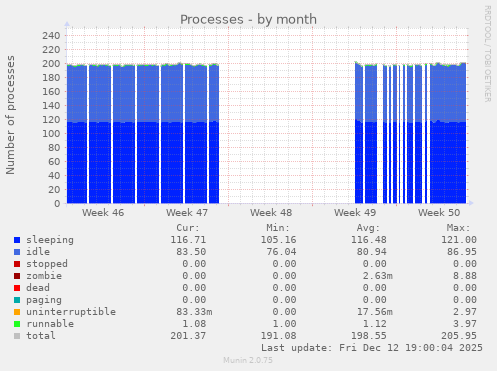
Task: Click the 'Avg:' column header
Action: coord(368,228)
